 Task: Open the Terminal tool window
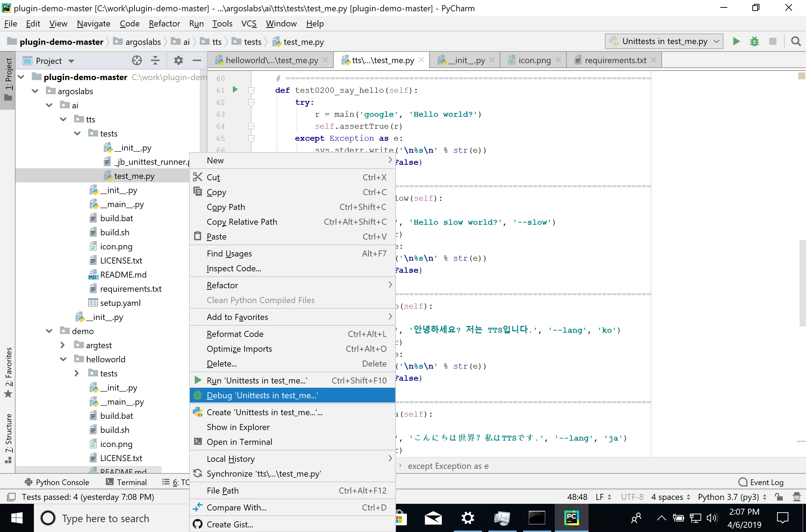126,482
